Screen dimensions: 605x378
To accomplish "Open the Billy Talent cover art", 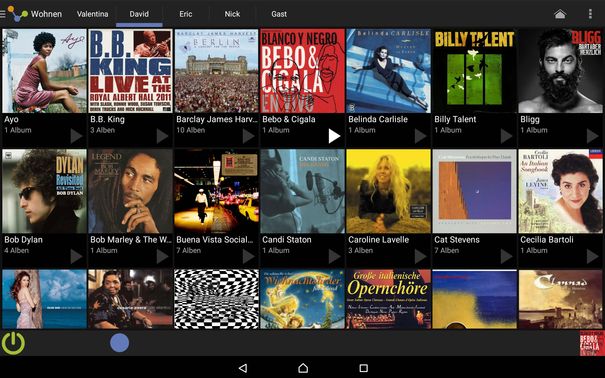I will (x=475, y=71).
